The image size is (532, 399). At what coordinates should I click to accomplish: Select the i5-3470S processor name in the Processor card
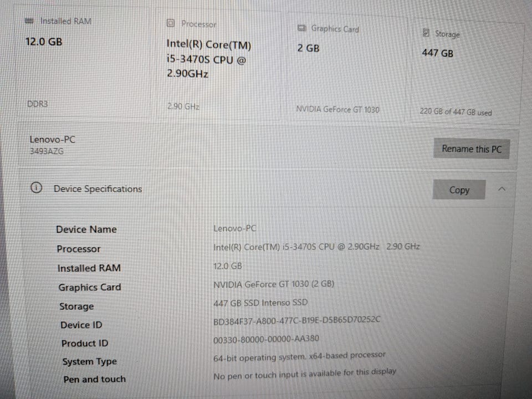click(209, 59)
